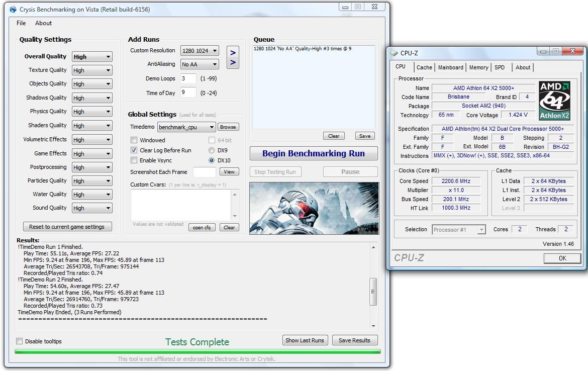Viewport: 588px width, 371px height.
Task: Click Results scrollbar up arrow
Action: point(373,247)
